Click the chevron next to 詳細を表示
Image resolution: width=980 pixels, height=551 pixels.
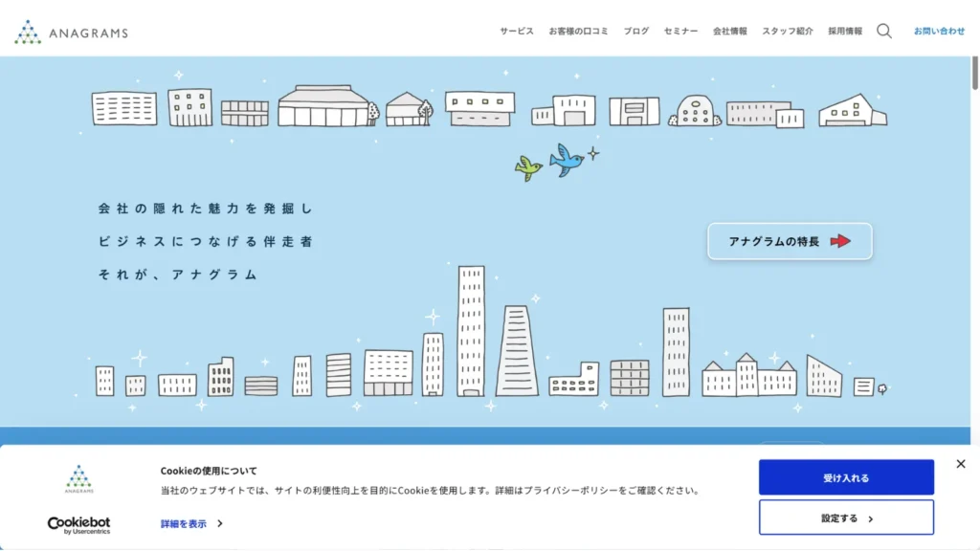220,524
